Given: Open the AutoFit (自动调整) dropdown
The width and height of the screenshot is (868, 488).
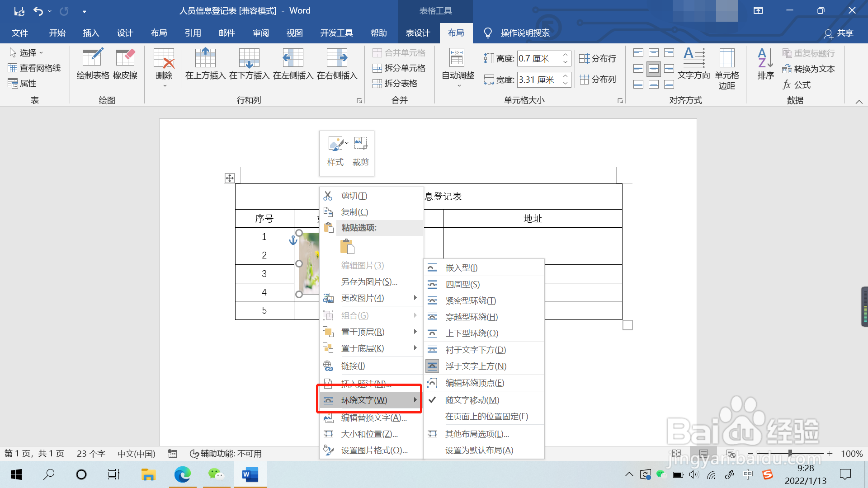Looking at the screenshot, I should point(458,76).
